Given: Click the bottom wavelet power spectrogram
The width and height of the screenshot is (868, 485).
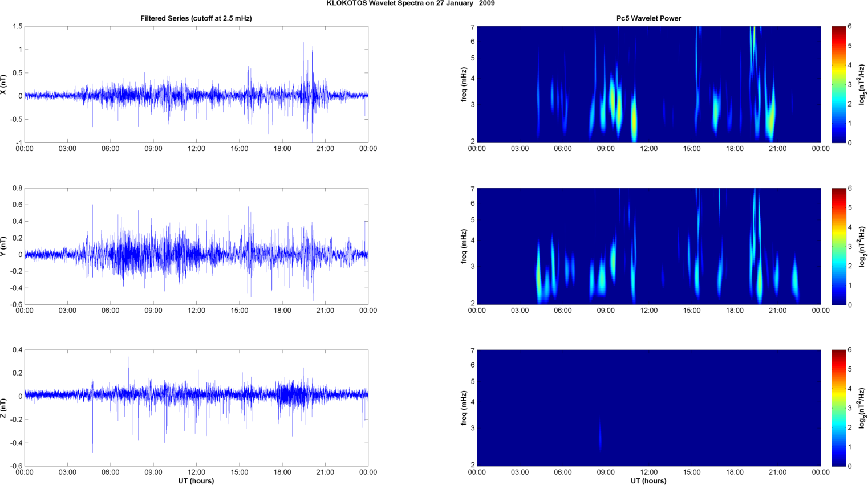Looking at the screenshot, I should coord(648,408).
